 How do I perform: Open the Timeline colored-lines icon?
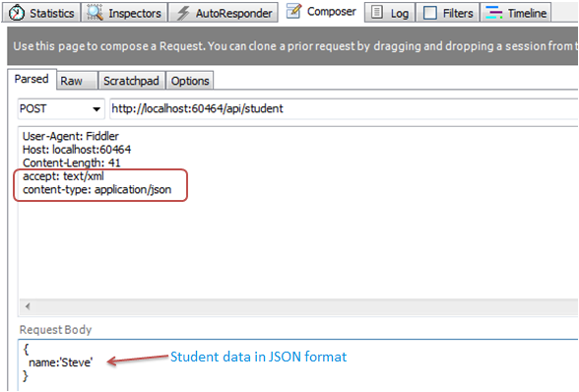(x=494, y=13)
